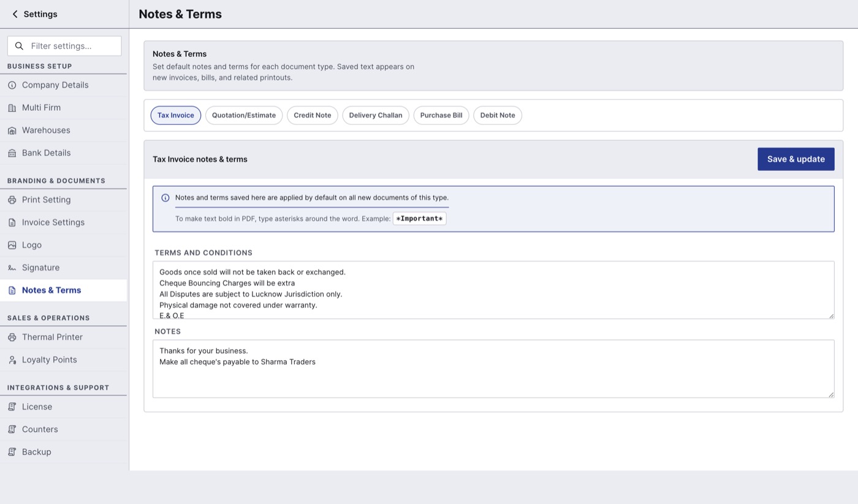Select the Credit Note tab
The image size is (858, 504).
pyautogui.click(x=313, y=115)
